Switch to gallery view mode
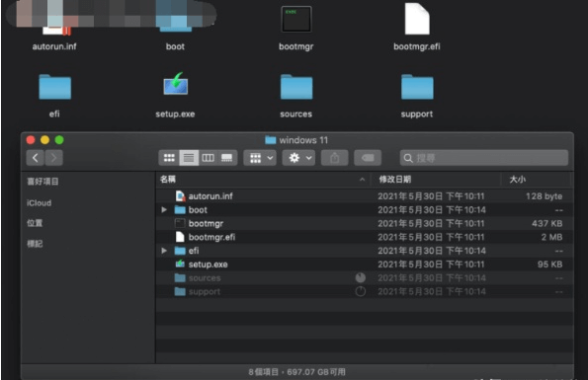 coord(227,158)
